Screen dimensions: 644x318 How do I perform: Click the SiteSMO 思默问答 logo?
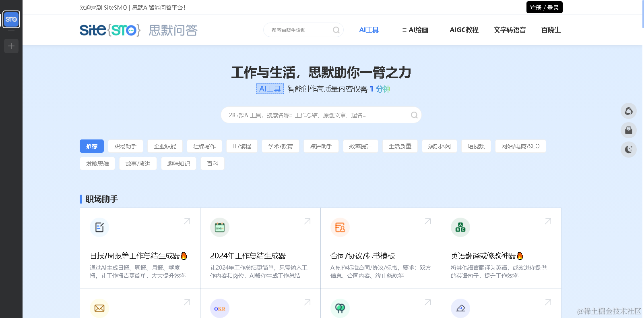click(138, 30)
